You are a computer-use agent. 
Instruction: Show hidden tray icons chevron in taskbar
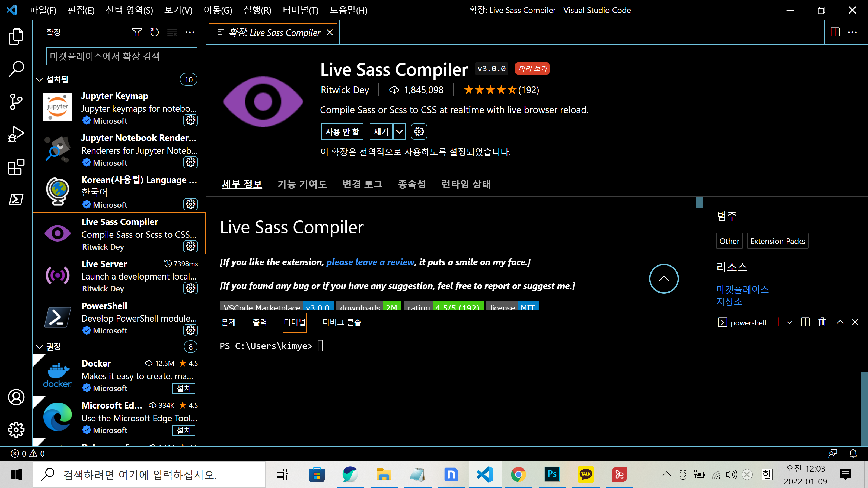pyautogui.click(x=666, y=474)
